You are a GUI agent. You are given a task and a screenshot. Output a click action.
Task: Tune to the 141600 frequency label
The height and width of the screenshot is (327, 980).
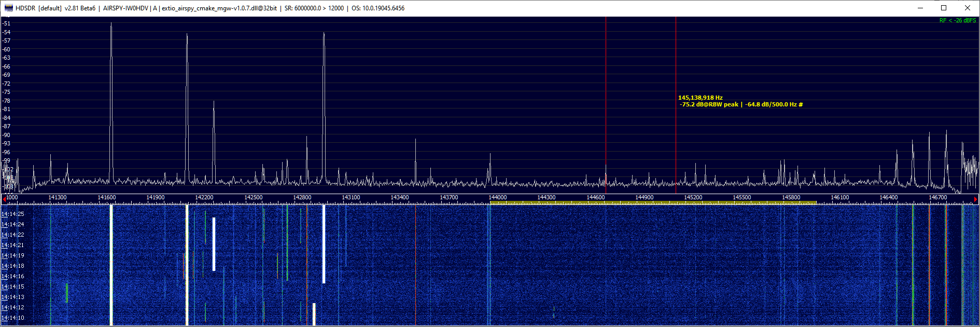tap(107, 198)
